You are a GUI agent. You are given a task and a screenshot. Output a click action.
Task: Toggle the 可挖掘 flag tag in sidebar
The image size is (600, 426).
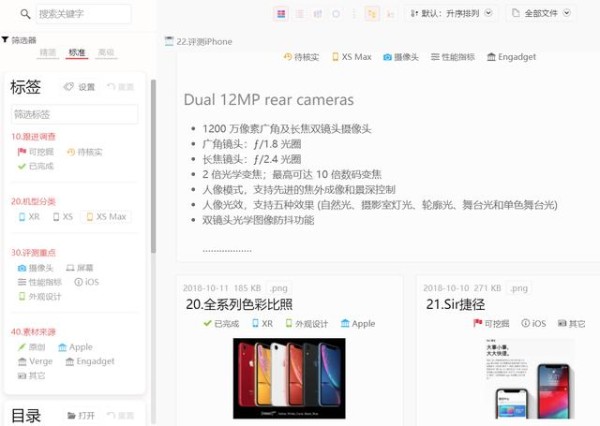tap(36, 152)
